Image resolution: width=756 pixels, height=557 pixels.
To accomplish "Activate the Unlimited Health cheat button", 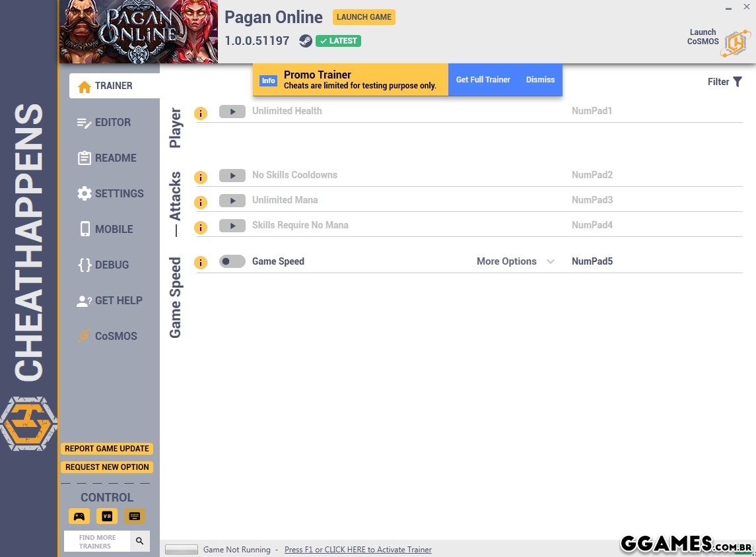I will [x=232, y=112].
